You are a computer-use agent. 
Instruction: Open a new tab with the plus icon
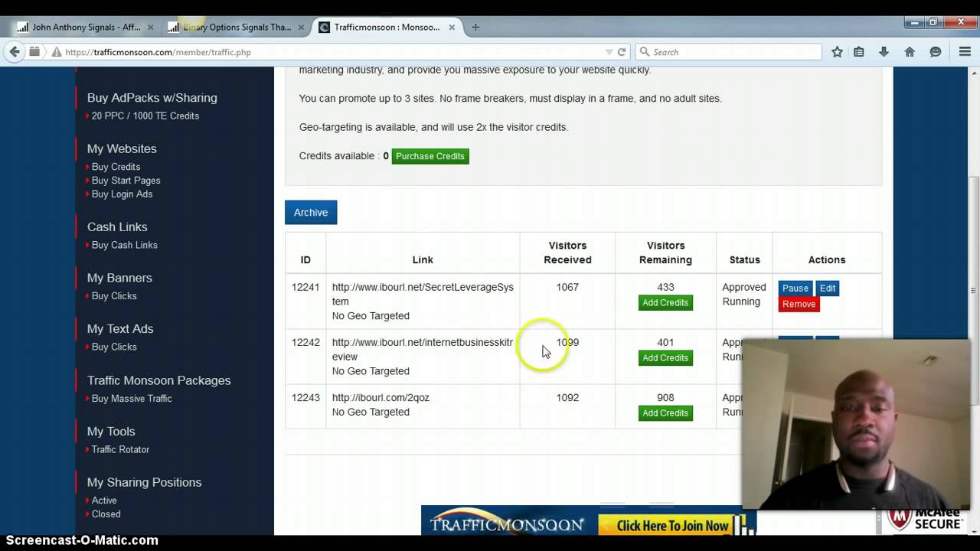[x=475, y=27]
